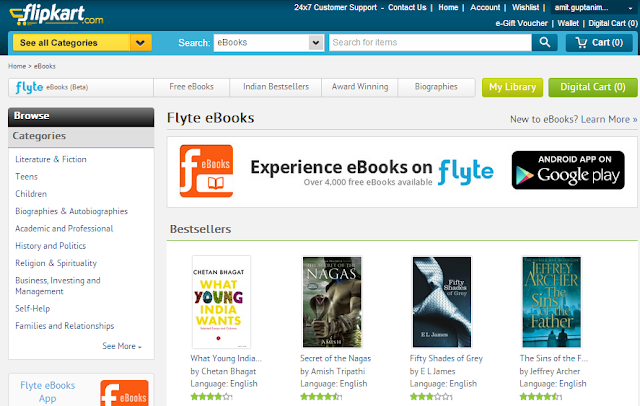Select the Teens category

tap(26, 177)
